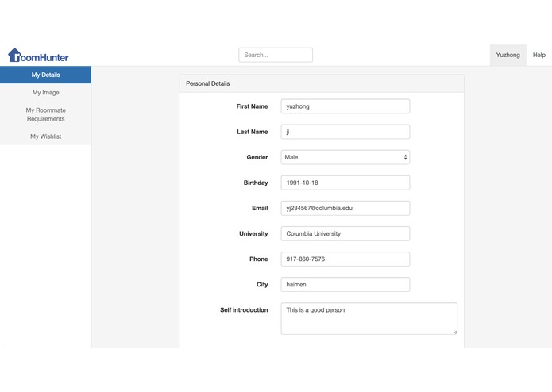The width and height of the screenshot is (552, 392).
Task: Edit the Last Name field
Action: click(345, 132)
